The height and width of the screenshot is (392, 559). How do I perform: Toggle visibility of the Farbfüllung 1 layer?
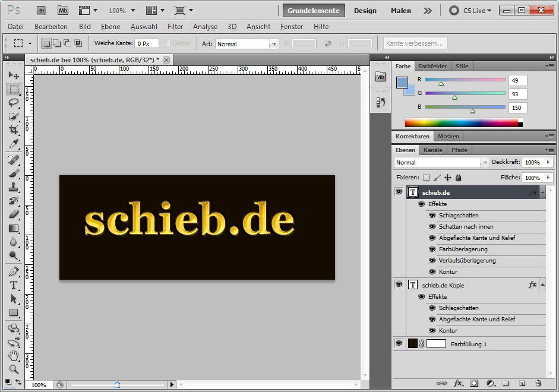(x=399, y=343)
